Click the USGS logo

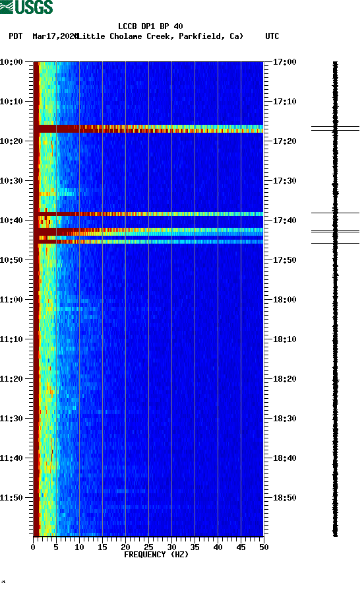26,7
